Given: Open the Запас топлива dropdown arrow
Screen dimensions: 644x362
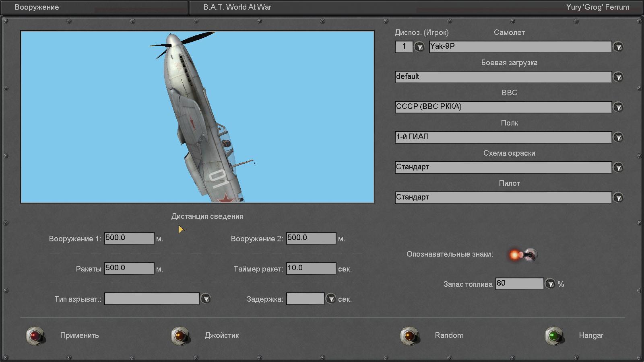Looking at the screenshot, I should (x=550, y=284).
